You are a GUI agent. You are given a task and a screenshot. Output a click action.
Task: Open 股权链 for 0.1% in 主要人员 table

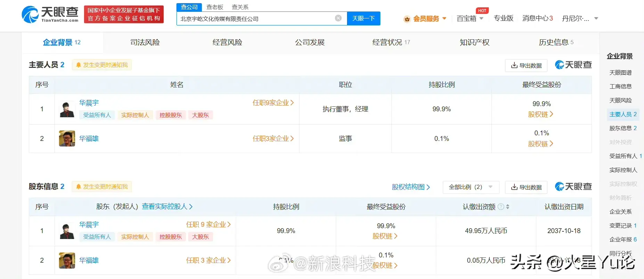(x=540, y=144)
